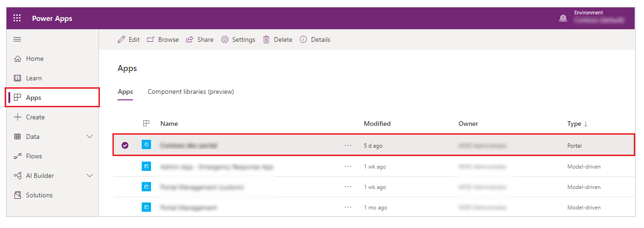Image resolution: width=644 pixels, height=228 pixels.
Task: Open more options for the 5 d ago row
Action: pos(348,145)
